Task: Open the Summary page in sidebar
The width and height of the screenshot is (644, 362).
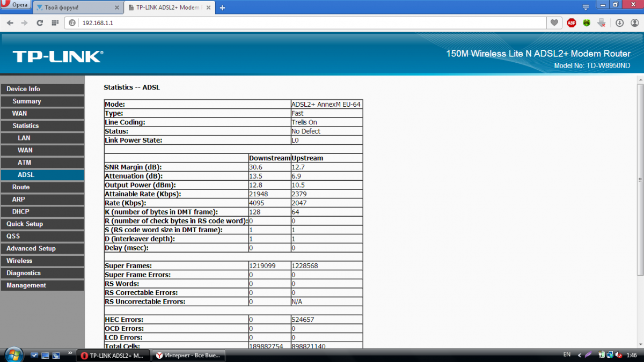Action: (27, 101)
